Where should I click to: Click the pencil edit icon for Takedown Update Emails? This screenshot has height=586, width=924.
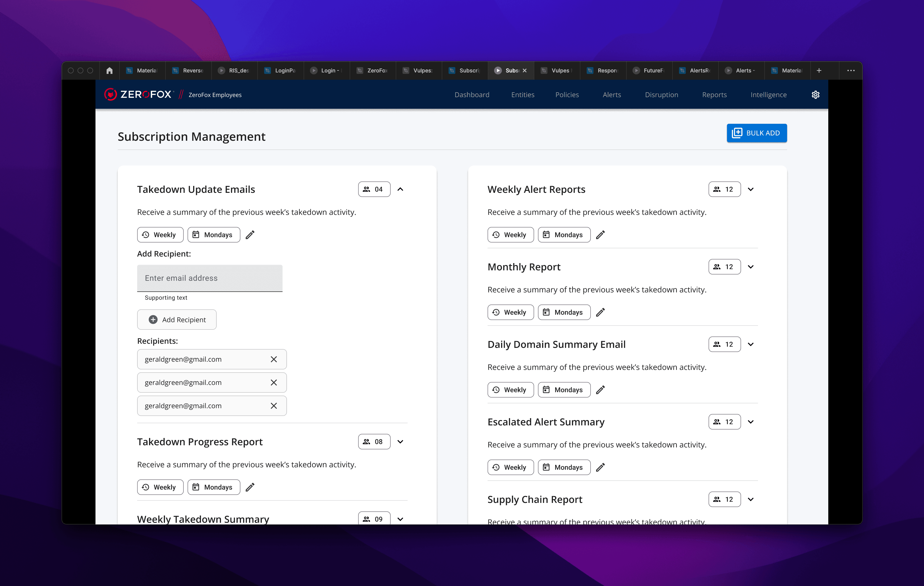coord(250,235)
